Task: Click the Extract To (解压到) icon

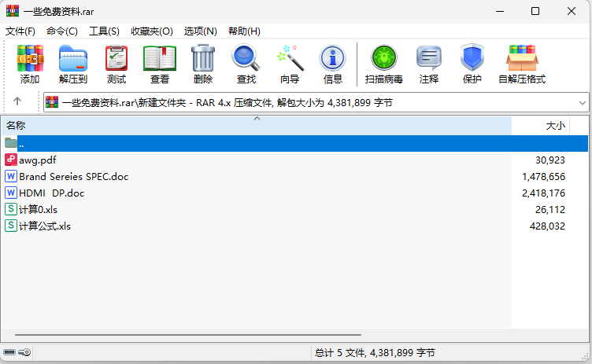Action: pyautogui.click(x=73, y=64)
